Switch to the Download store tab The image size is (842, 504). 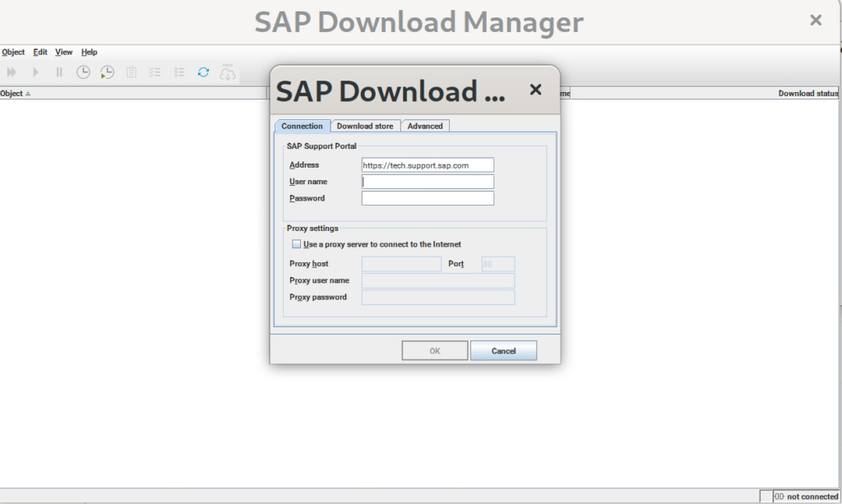pos(364,126)
